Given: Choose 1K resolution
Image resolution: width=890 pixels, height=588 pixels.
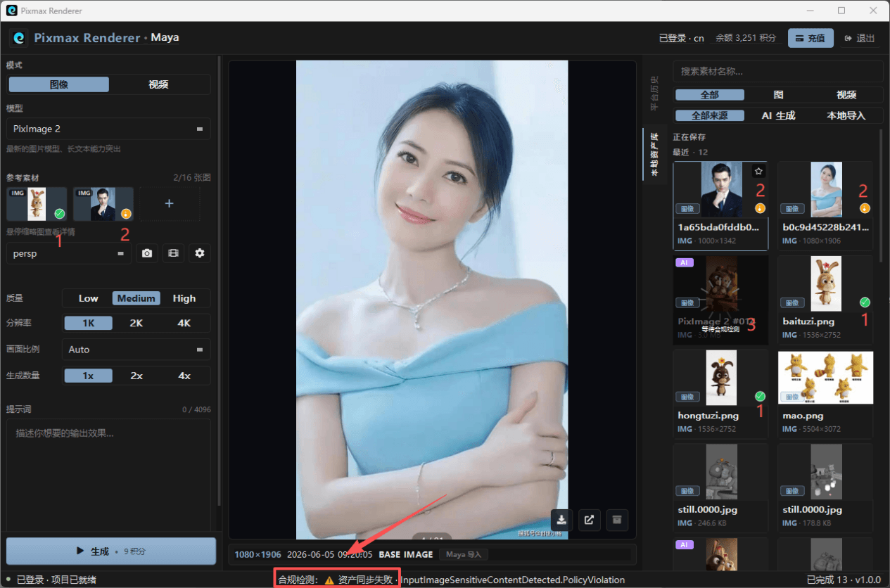Looking at the screenshot, I should pyautogui.click(x=88, y=323).
